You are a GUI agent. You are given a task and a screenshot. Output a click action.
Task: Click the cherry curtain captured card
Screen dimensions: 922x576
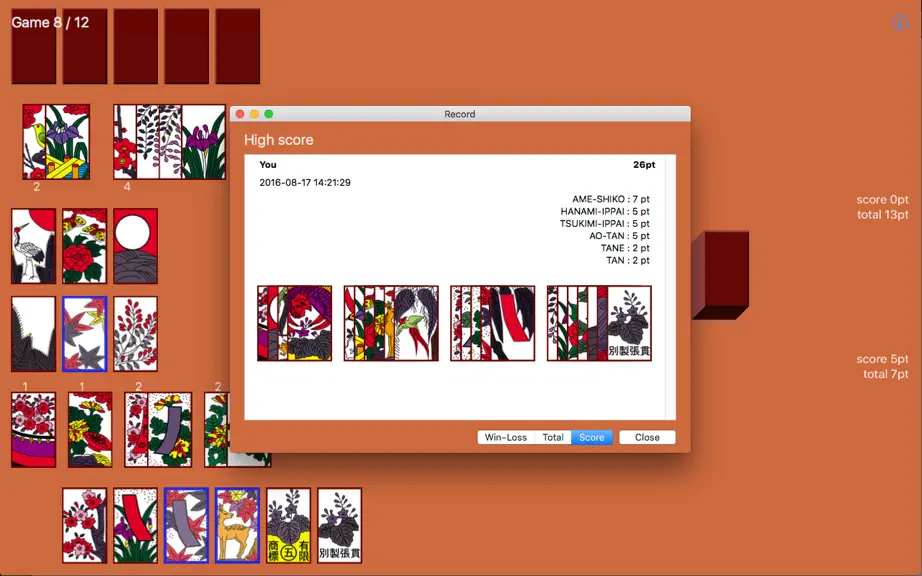(34, 430)
